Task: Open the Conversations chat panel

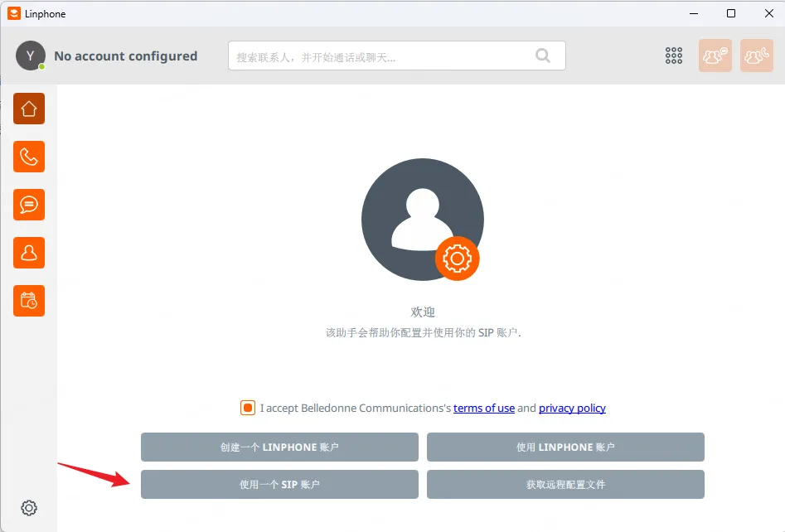Action: coord(29,205)
